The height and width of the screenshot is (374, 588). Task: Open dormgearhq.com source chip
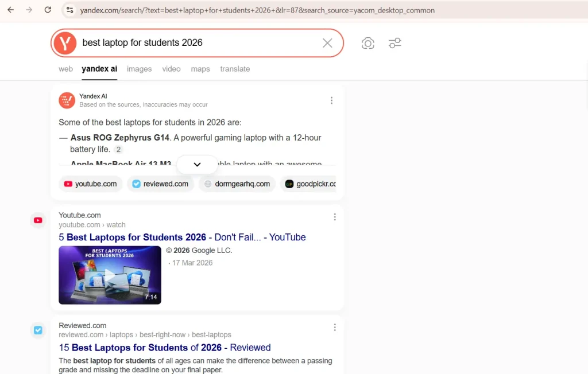237,184
